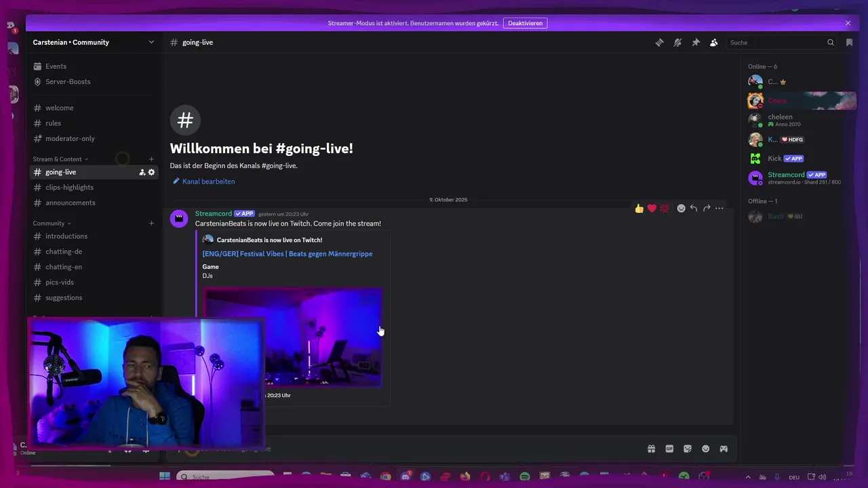Viewport: 868px width, 488px height.
Task: React with thumbs up emoji
Action: click(x=639, y=209)
